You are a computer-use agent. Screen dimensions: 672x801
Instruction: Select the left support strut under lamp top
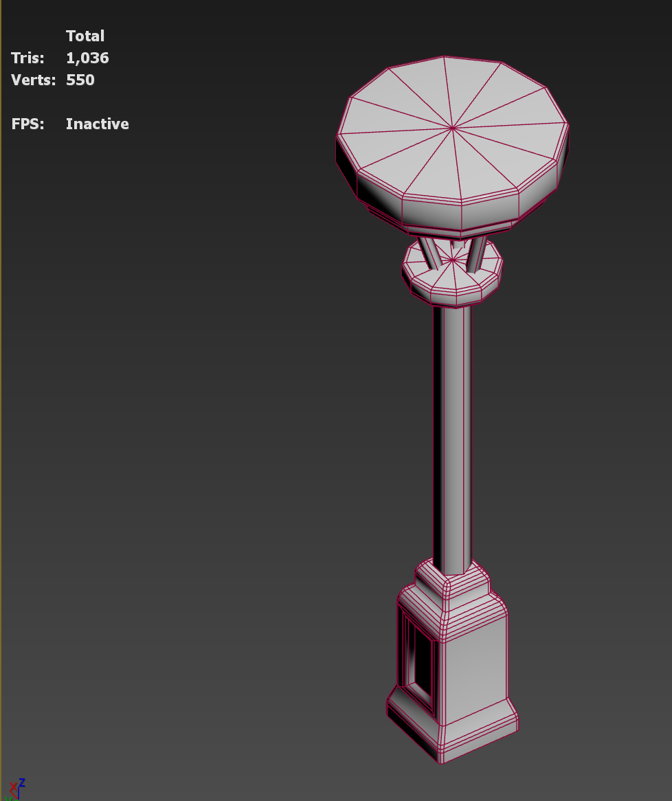(429, 252)
